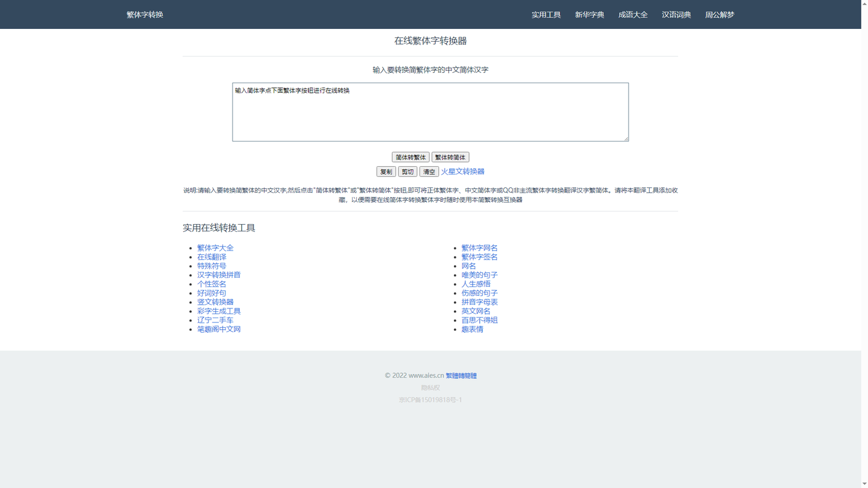The height and width of the screenshot is (488, 868).
Task: Go to 新华字典 in the navigation bar
Action: [590, 14]
